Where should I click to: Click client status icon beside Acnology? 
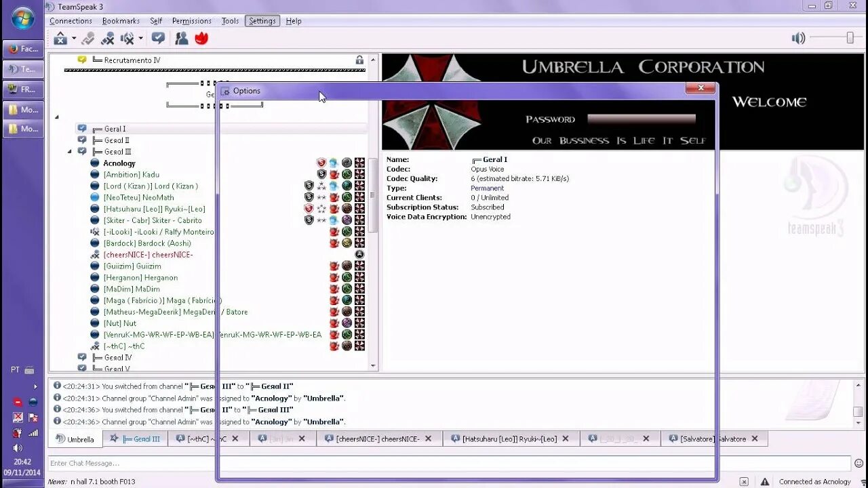(95, 163)
